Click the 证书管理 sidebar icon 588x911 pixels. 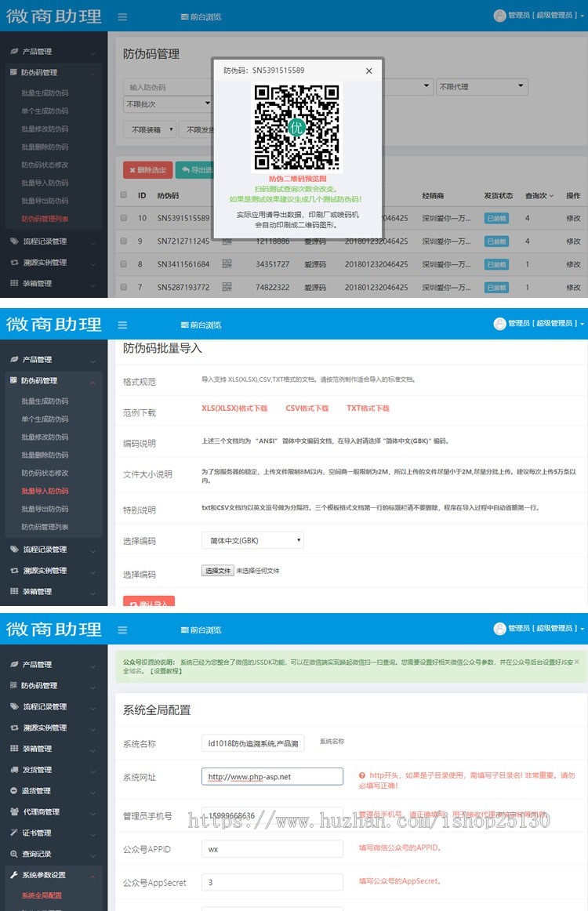pyautogui.click(x=14, y=833)
